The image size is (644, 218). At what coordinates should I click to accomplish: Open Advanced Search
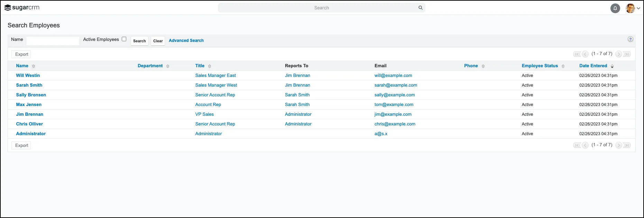coord(186,41)
